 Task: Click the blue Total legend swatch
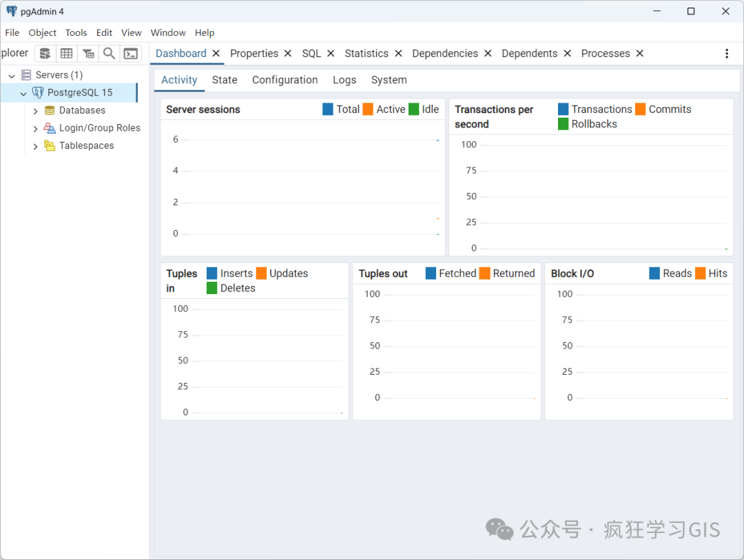point(328,109)
